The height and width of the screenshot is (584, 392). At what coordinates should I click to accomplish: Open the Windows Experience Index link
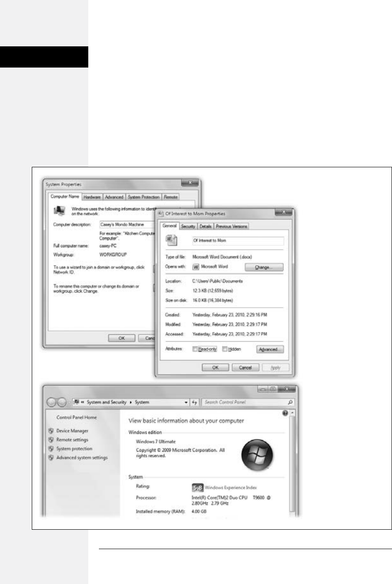pyautogui.click(x=230, y=488)
